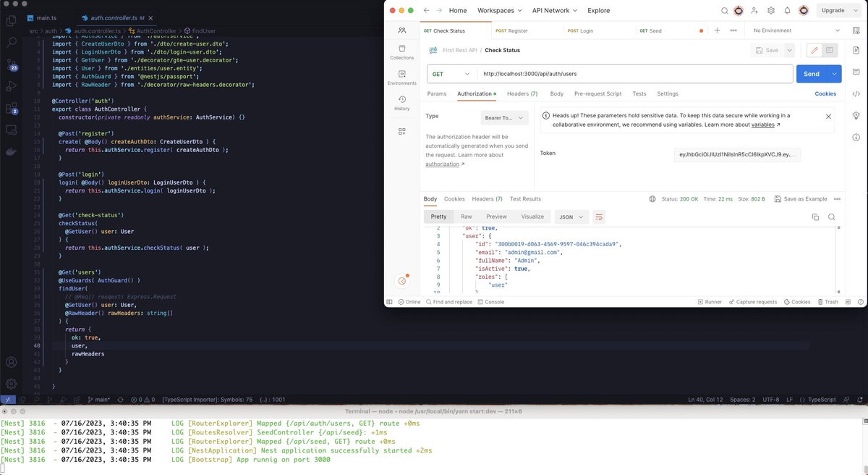Open Pre-request Script tab
This screenshot has width=868, height=475.
pos(597,94)
